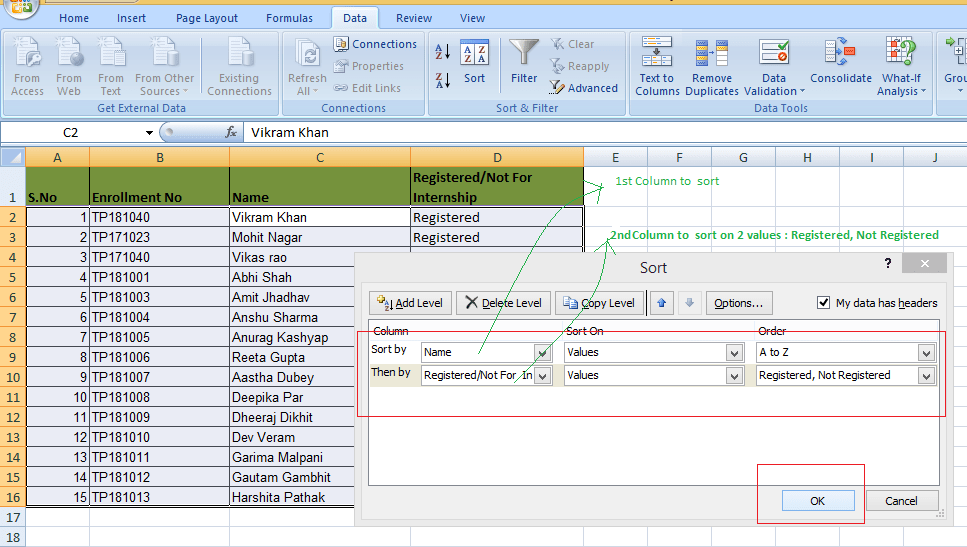Image resolution: width=967 pixels, height=547 pixels.
Task: Move sort level down arrow
Action: 689,303
